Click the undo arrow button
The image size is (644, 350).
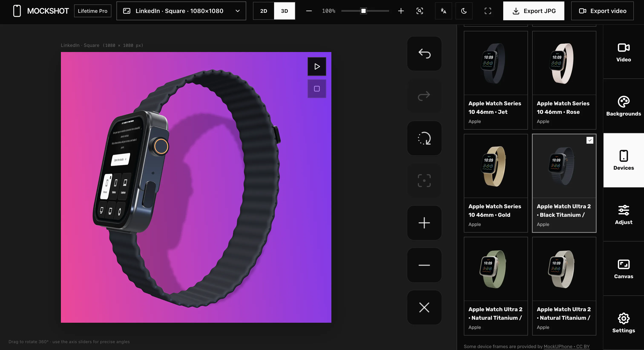424,54
